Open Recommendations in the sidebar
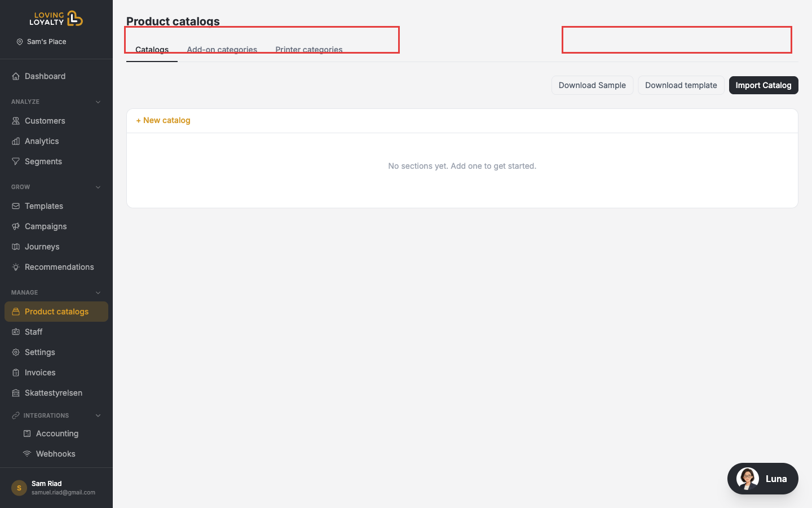This screenshot has width=812, height=508. 56,267
